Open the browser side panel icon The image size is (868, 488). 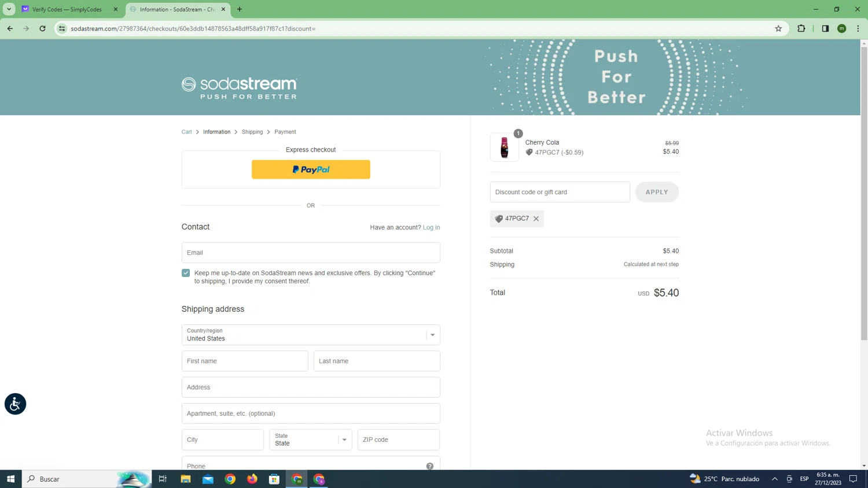pos(825,28)
